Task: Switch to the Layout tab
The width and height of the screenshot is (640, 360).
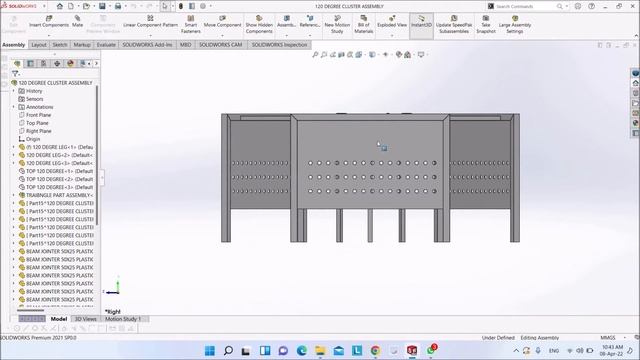Action: click(x=39, y=45)
